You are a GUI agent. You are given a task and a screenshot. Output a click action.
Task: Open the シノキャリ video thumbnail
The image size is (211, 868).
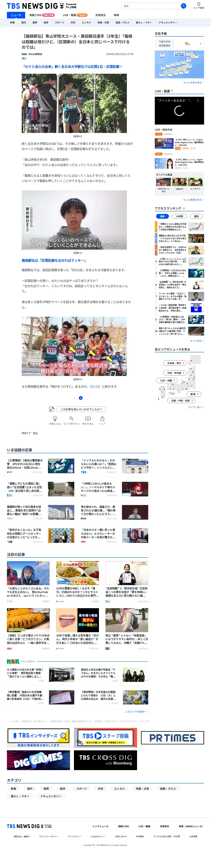click(195, 182)
